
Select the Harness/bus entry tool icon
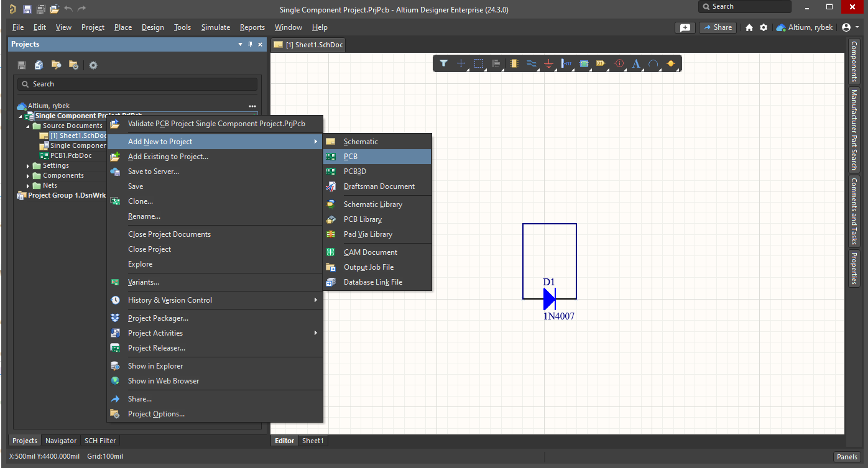coord(566,63)
